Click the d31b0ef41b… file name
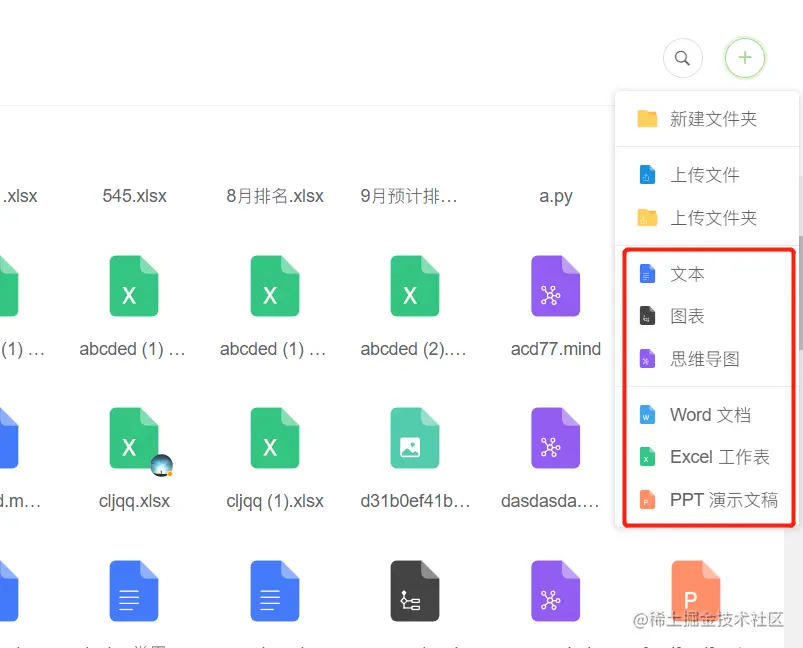Viewport: 803px width, 648px height. [x=415, y=501]
